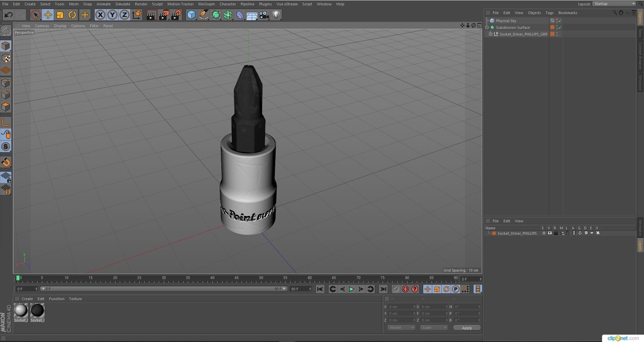This screenshot has width=644, height=342.
Task: Play animation forwards
Action: coord(351,289)
